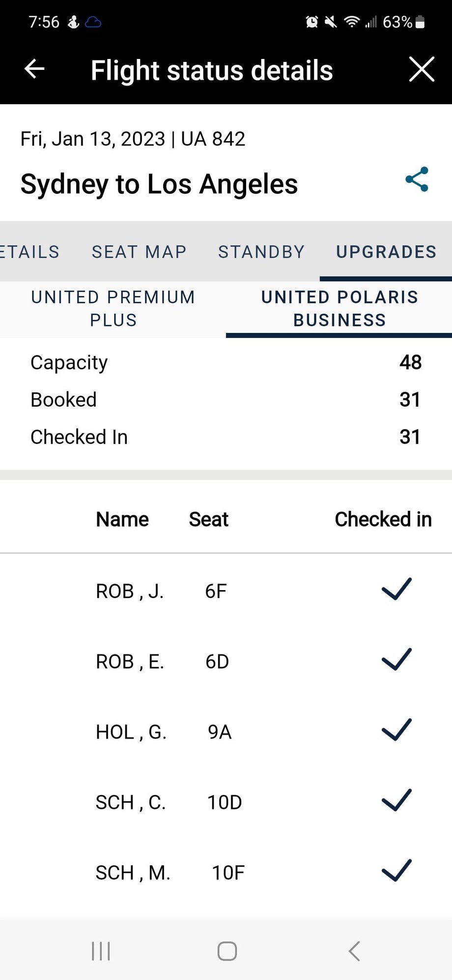Tap the checkmark for ROB, E.
The image size is (452, 980).
pos(396,659)
